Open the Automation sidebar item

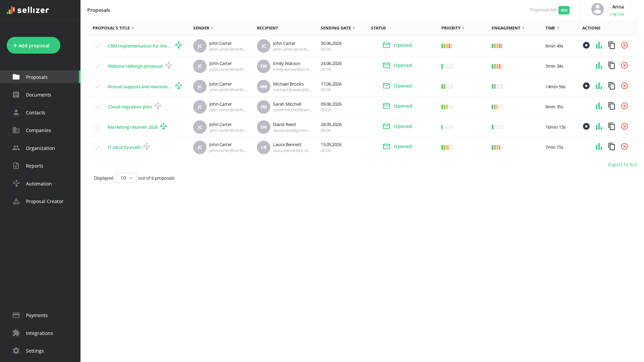(x=40, y=184)
